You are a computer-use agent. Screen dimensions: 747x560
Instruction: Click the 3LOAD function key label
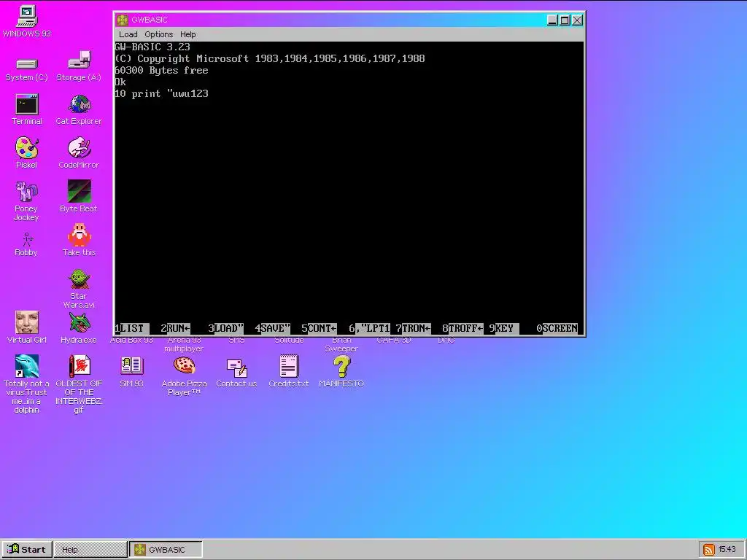tap(226, 329)
